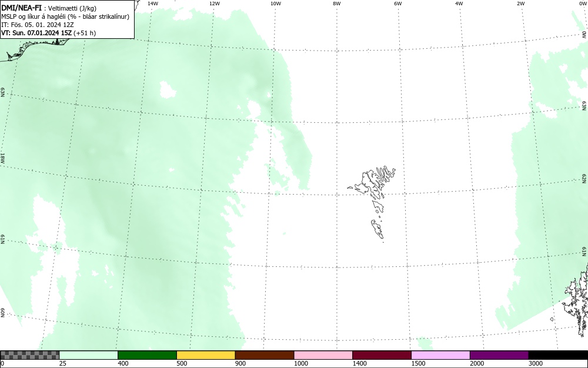Click the black above-3000 legend swatch

(558, 355)
